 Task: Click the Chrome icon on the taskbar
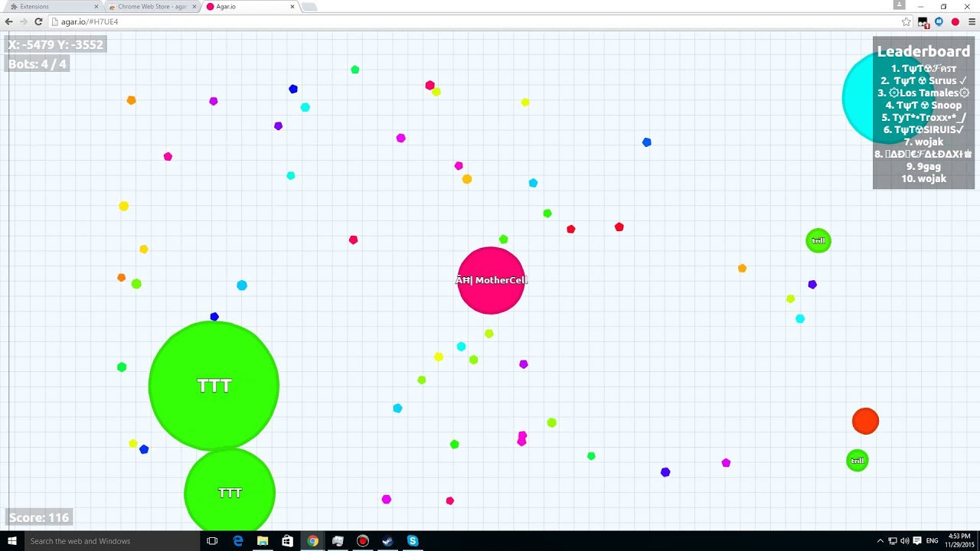point(312,541)
